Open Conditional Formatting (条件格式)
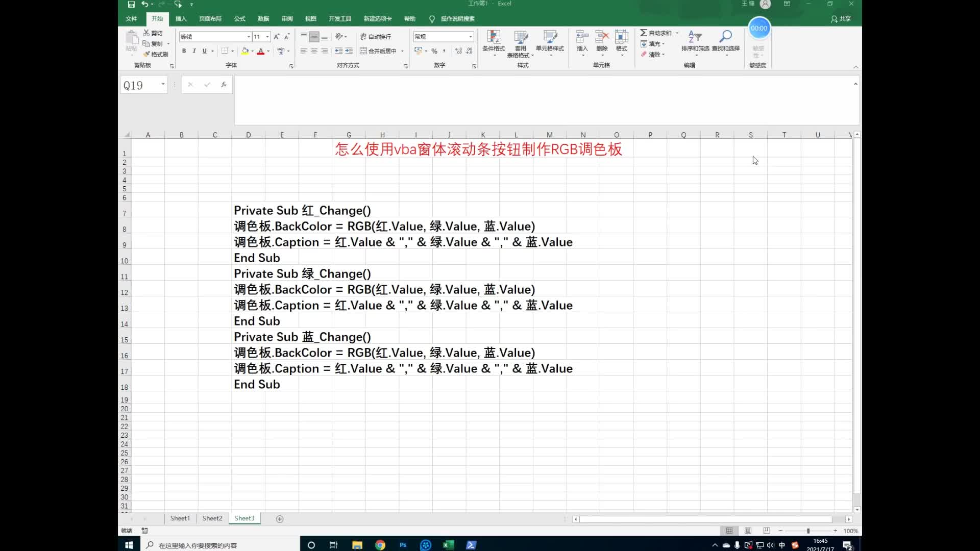This screenshot has width=980, height=551. pos(494,43)
